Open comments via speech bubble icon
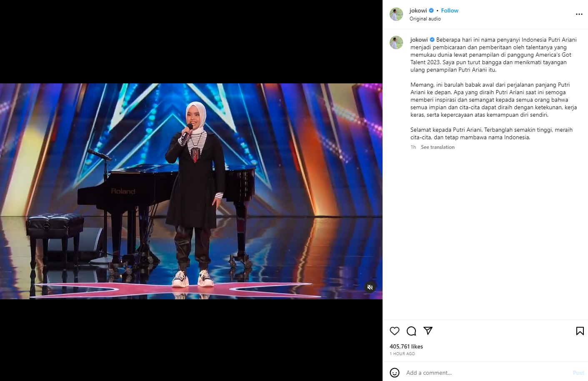Screen dimensions: 588x381 click(411, 331)
